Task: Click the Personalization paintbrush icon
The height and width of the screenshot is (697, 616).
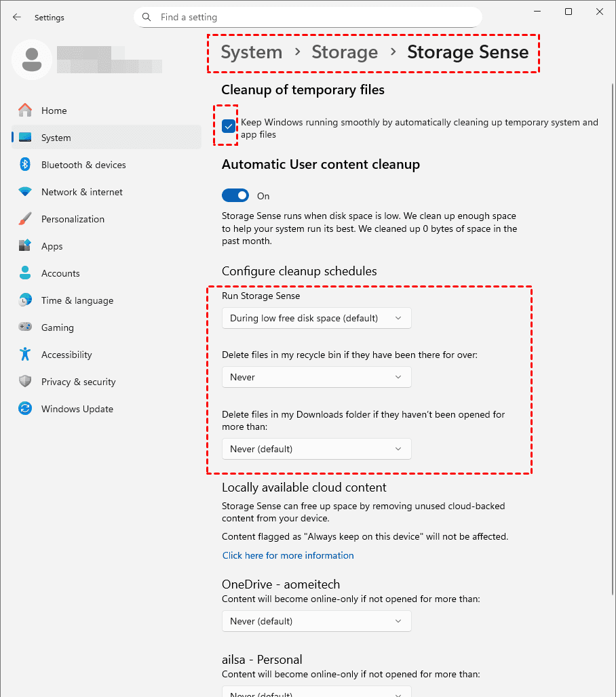Action: tap(25, 219)
